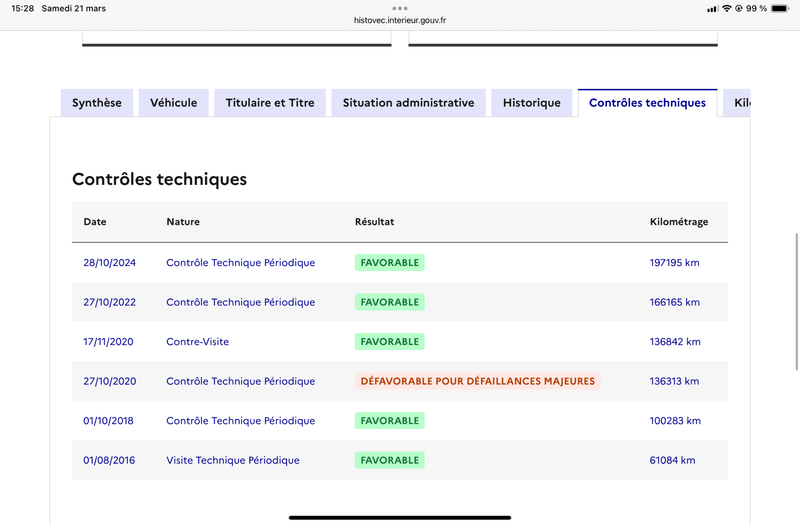
Task: Tap the battery icon in status bar
Action: click(x=780, y=8)
